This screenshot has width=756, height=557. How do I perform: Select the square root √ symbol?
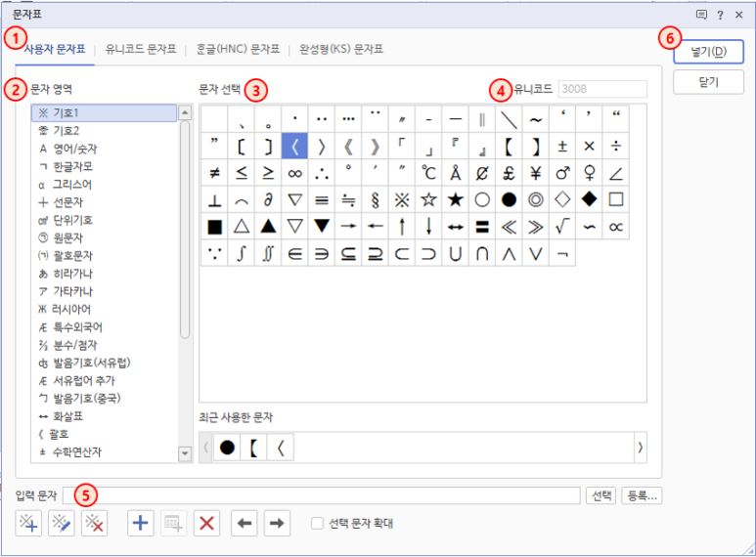tap(562, 226)
